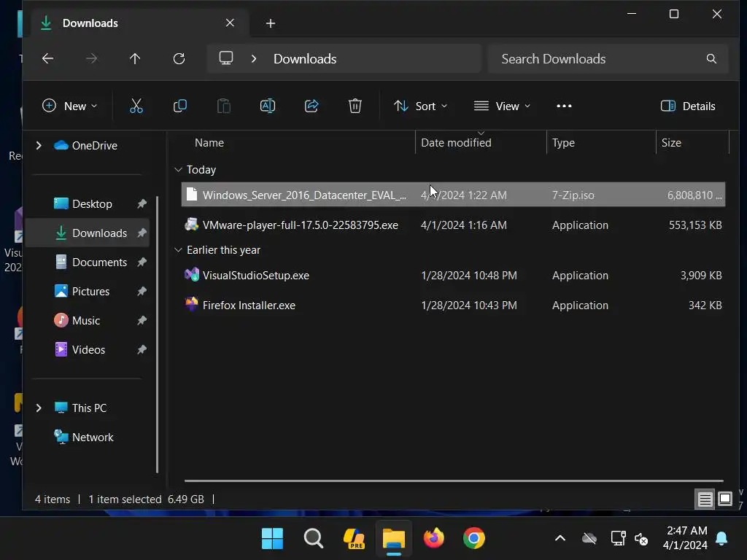Click File Explorer taskbar icon
747x560 pixels.
(393, 539)
